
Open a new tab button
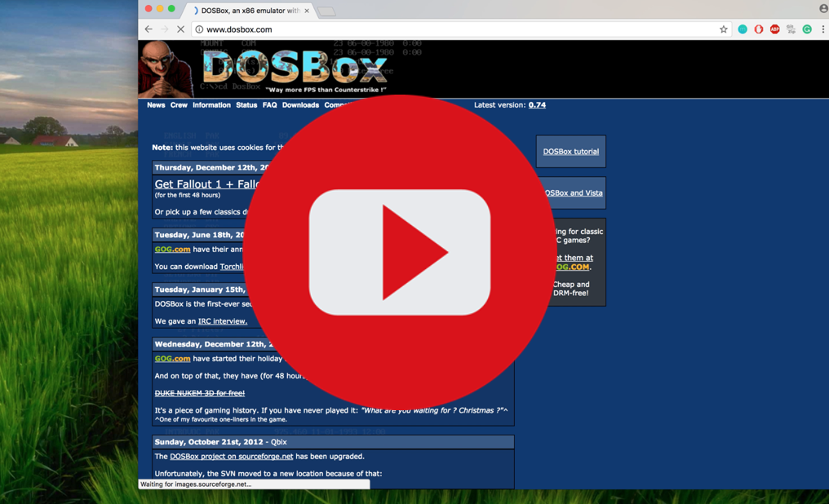point(326,11)
